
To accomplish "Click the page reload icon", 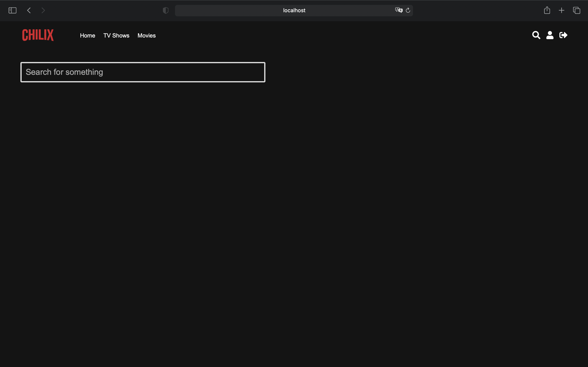I will [x=407, y=10].
